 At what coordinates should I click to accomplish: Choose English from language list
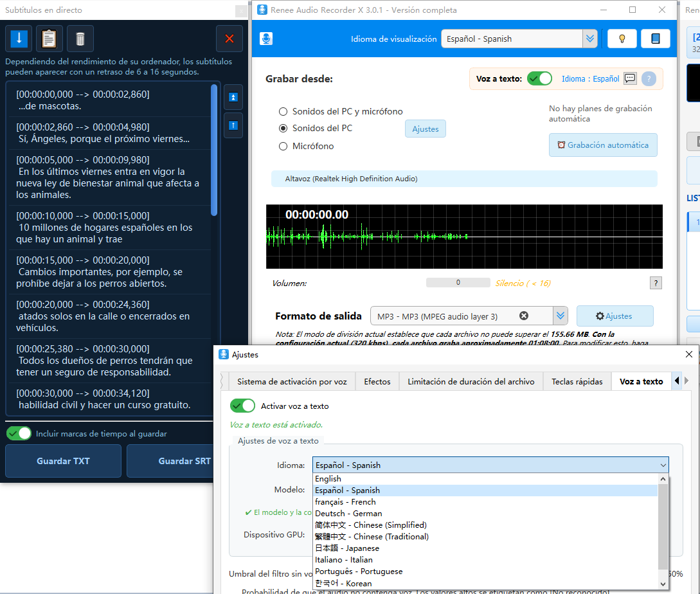[x=485, y=478]
